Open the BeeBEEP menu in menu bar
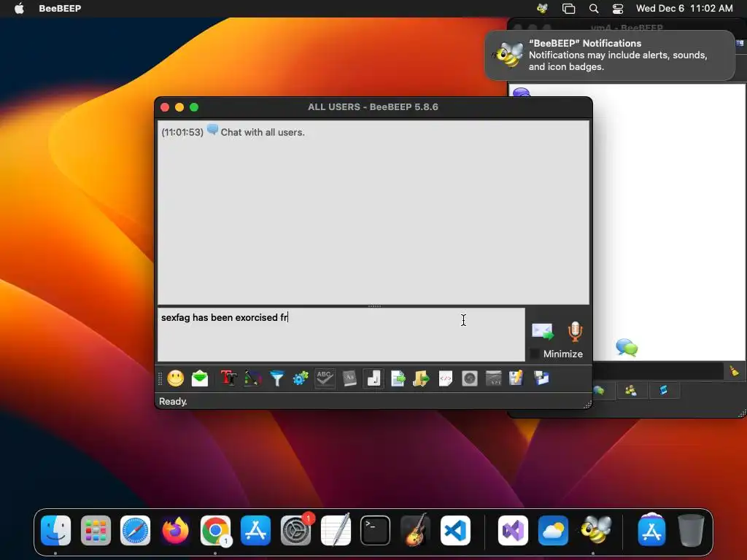This screenshot has height=560, width=747. click(x=60, y=8)
